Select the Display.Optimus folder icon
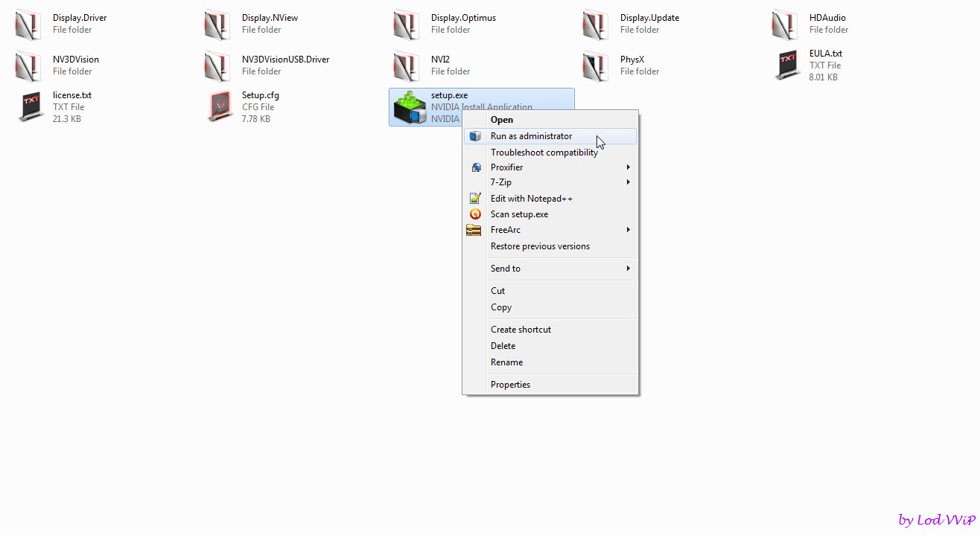 (407, 25)
